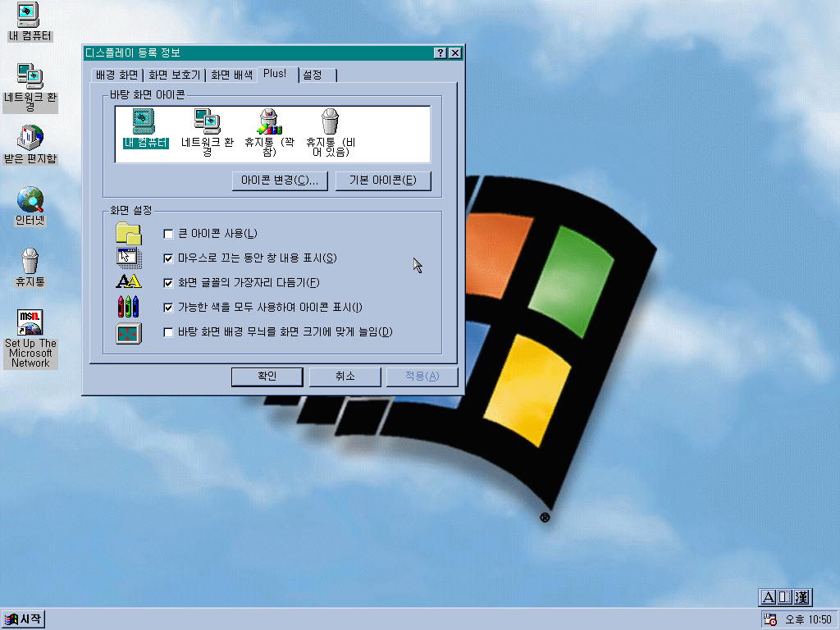Toggle 가능한 색을 모두 사용하여 아이콘 표시 checkbox
840x630 pixels.
pyautogui.click(x=168, y=308)
